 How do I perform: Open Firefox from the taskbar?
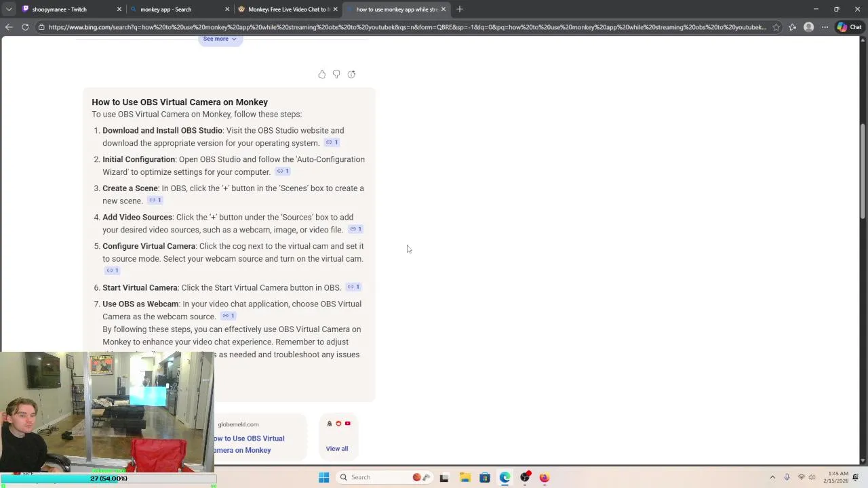click(x=545, y=478)
